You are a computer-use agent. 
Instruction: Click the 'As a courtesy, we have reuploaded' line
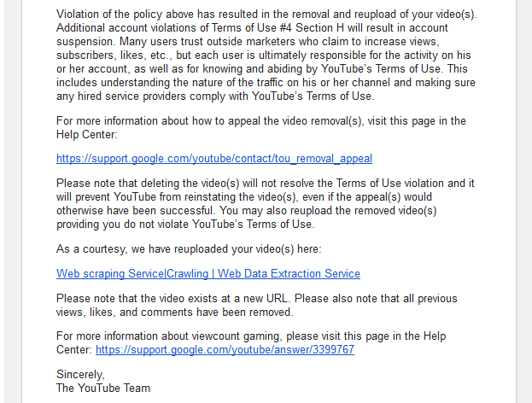point(189,249)
